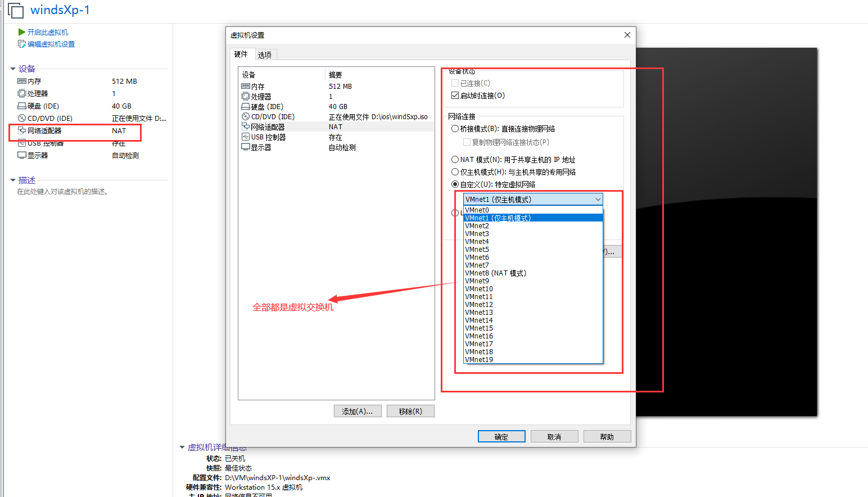868x497 pixels.
Task: Select VMnet12 in the network list
Action: (x=533, y=304)
